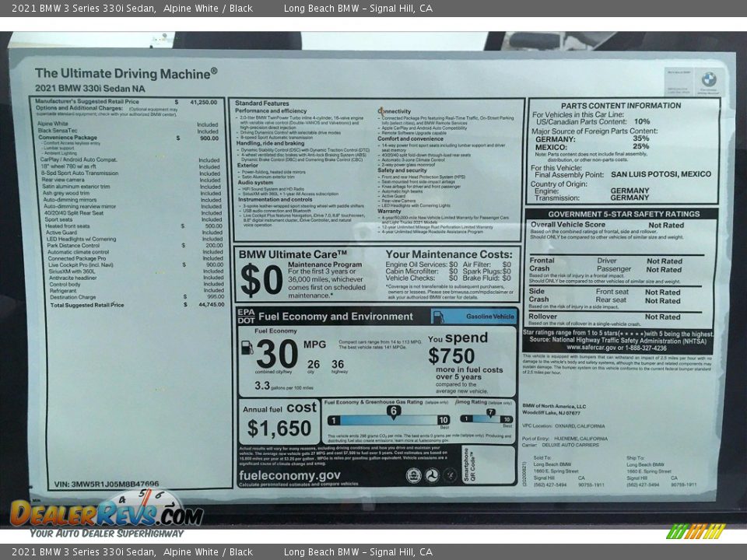Select the top caption '2021 BMW 3 Series 330i Sedan'
Screen dimensions: 747x560
(83, 8)
